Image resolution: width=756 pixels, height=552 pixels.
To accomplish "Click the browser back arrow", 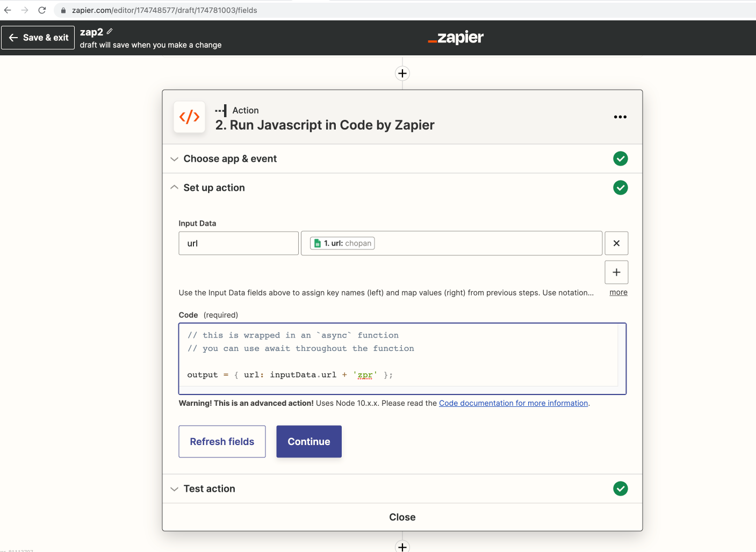I will 8,10.
